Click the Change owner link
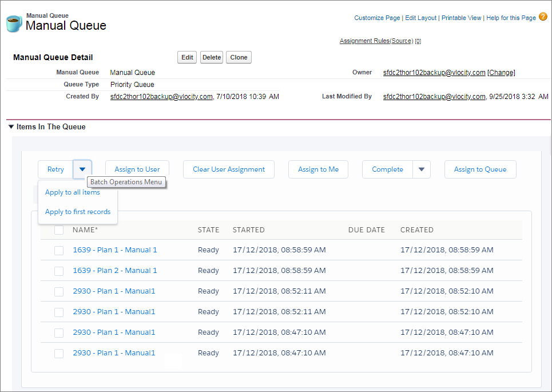Screen dimensions: 552x392 click(x=501, y=73)
